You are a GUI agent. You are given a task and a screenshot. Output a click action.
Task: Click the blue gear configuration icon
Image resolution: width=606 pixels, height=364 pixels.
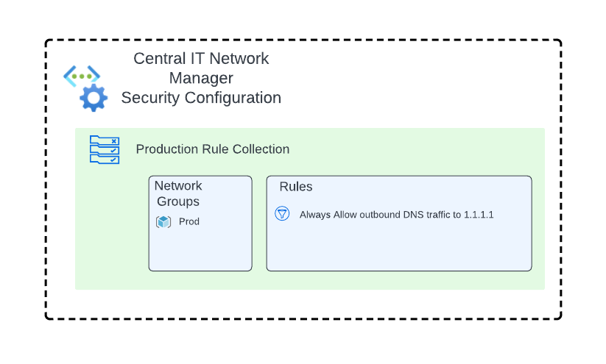tap(94, 98)
